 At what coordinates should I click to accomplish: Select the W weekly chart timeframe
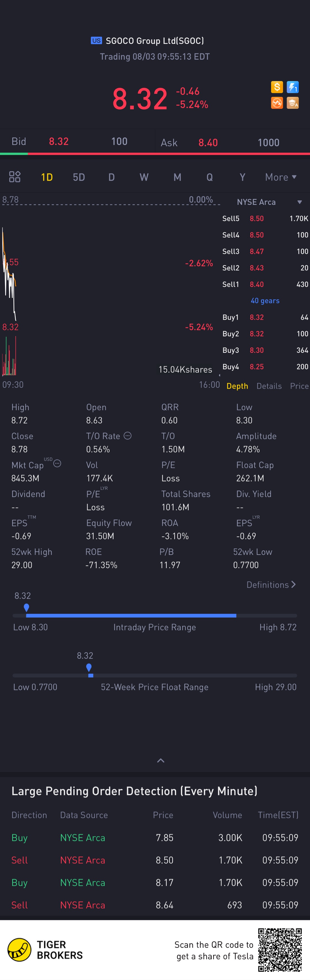pyautogui.click(x=144, y=177)
